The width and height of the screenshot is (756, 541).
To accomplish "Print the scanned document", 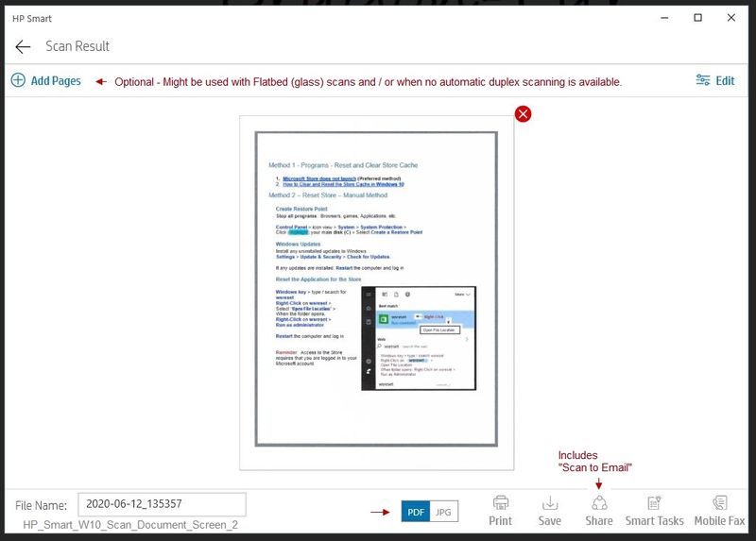I will pyautogui.click(x=500, y=511).
